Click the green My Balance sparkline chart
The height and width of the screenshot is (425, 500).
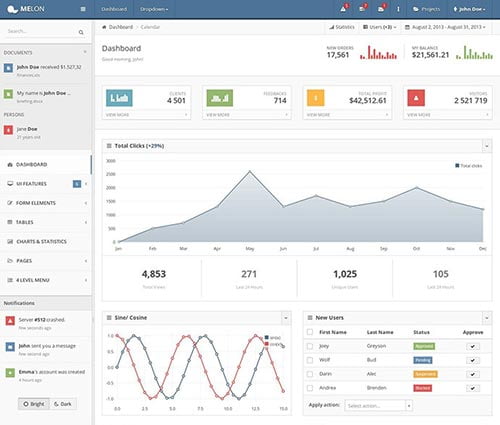[474, 52]
